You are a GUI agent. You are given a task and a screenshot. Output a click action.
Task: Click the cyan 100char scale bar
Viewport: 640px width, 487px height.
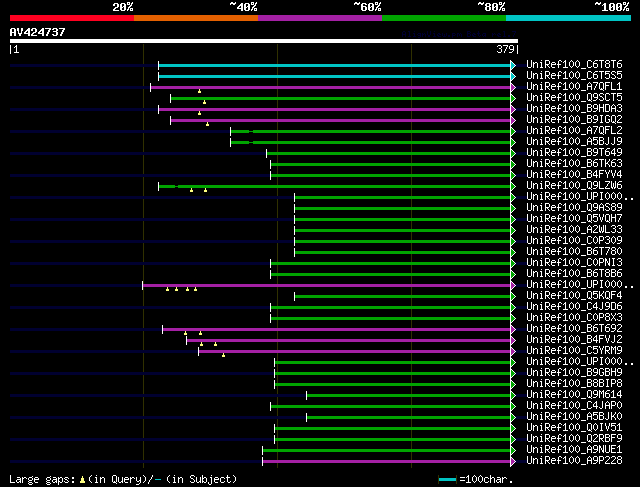[x=447, y=480]
